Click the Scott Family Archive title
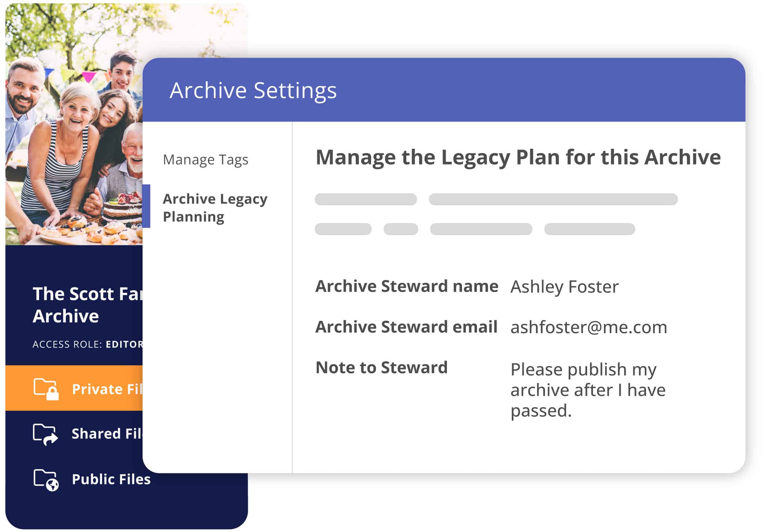The width and height of the screenshot is (765, 532). point(87,305)
